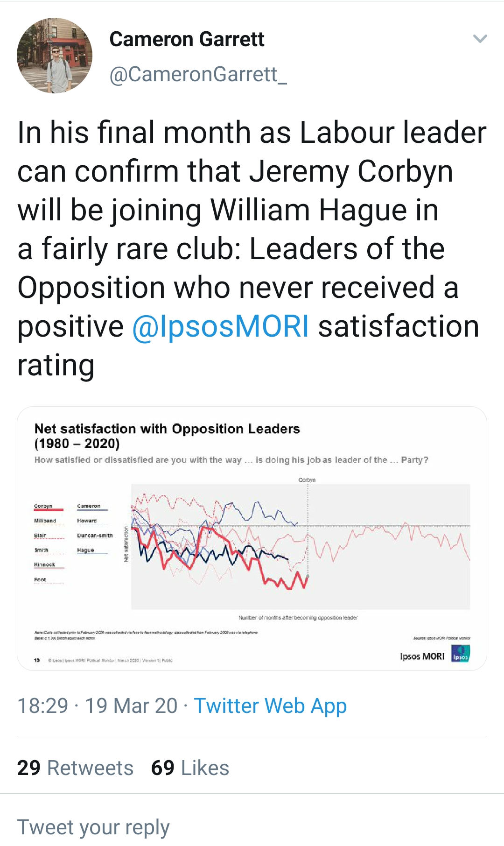The width and height of the screenshot is (504, 846).
Task: View the 69 Likes list
Action: pyautogui.click(x=190, y=768)
